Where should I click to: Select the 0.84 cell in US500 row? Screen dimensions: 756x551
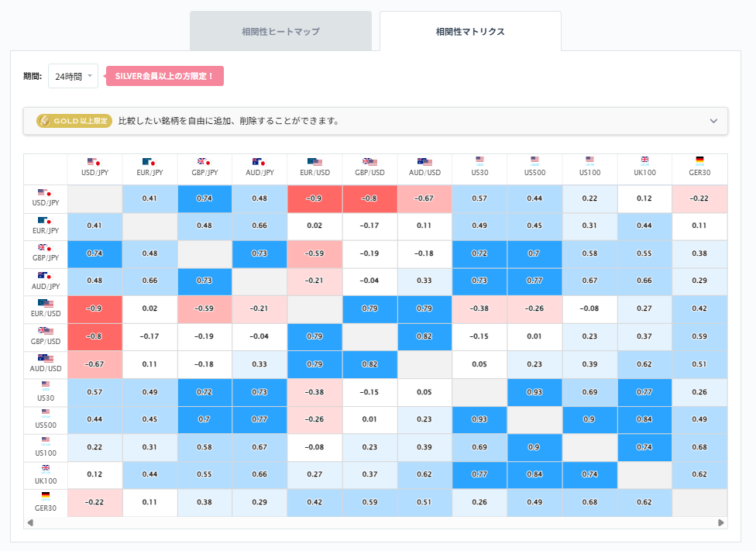pos(644,419)
